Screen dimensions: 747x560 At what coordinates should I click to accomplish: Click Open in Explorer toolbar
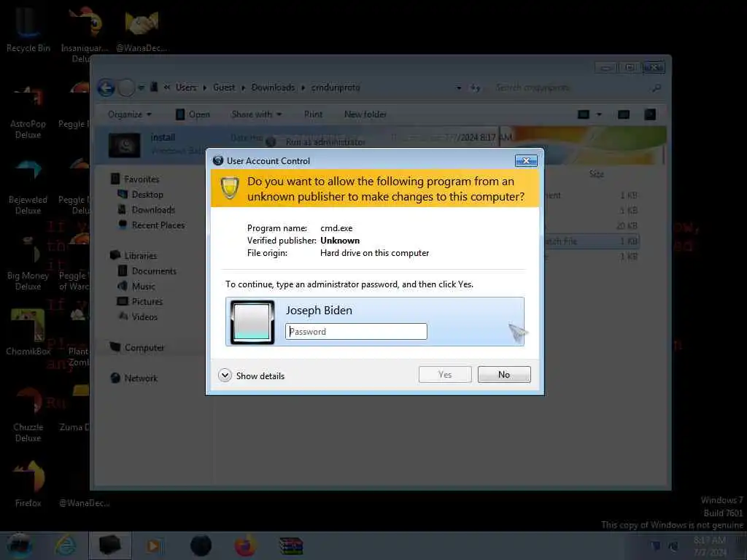(193, 114)
